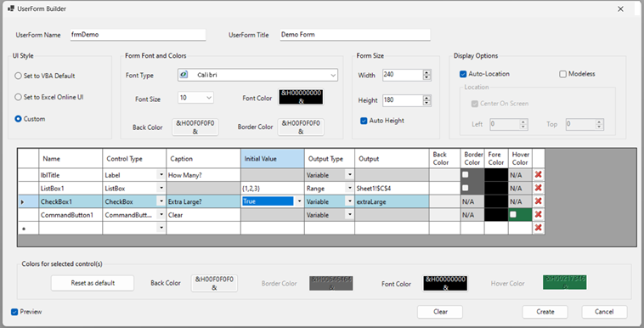Click the {1,2,3} initial value cell
Image resolution: width=644 pixels, height=328 pixels.
tap(273, 189)
